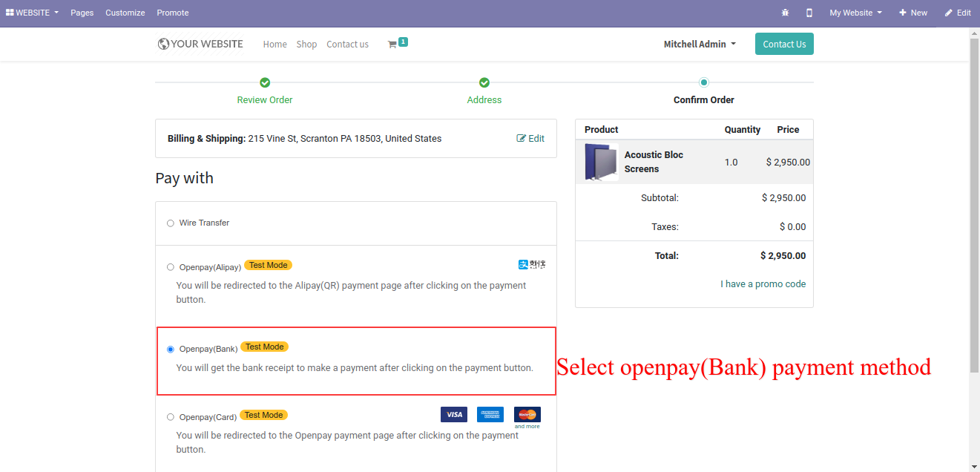Click the I have a promo code link
Screen dimensions: 980x472
click(763, 283)
